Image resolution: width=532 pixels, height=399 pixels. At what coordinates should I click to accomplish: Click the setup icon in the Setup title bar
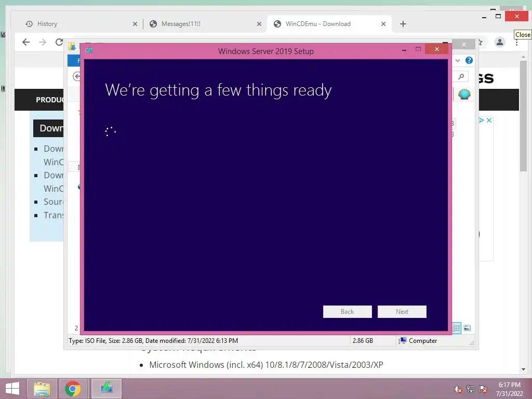(x=89, y=50)
